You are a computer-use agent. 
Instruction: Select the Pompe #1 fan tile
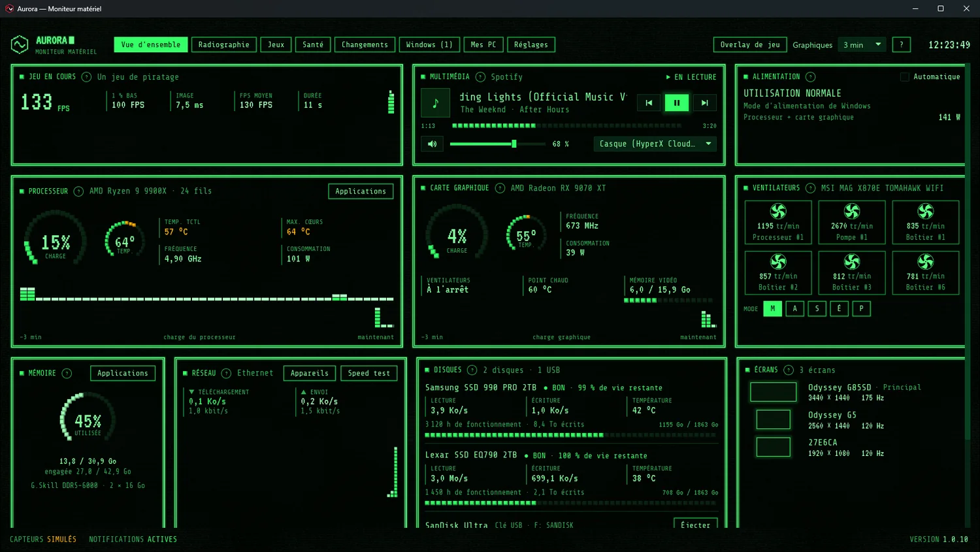[852, 222]
